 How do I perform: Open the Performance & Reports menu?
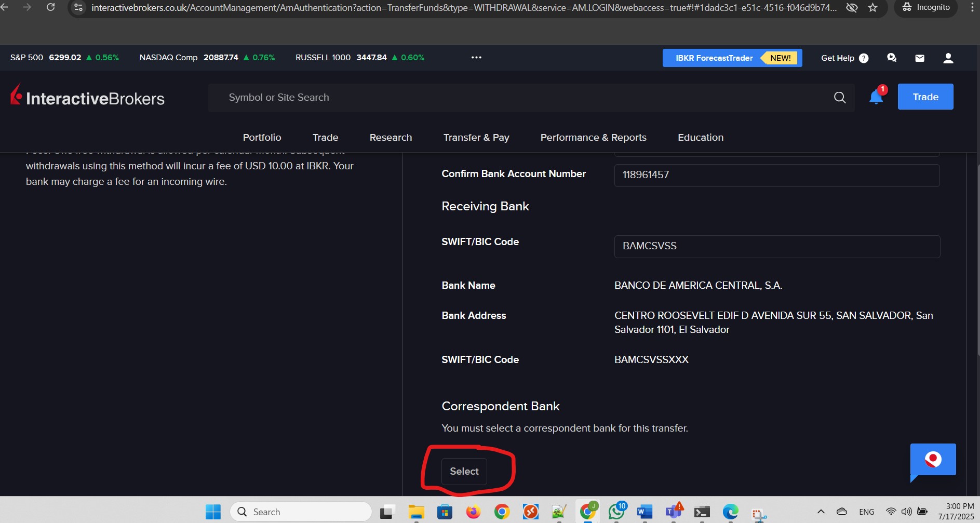click(593, 137)
